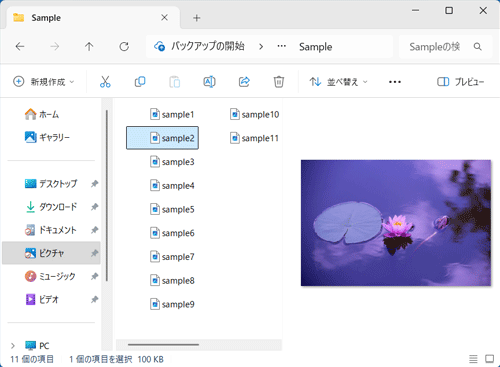Screen dimensions: 500x367
Task: Select the sample3 file
Action: pyautogui.click(x=172, y=162)
